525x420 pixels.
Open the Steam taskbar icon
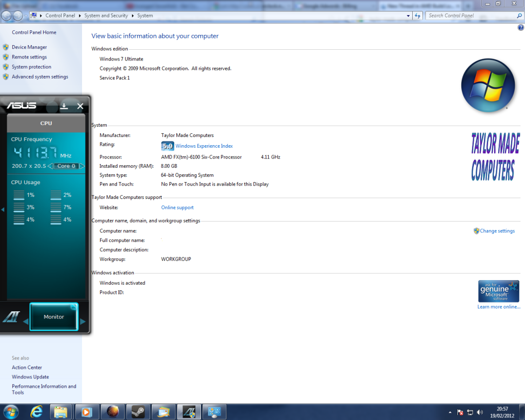[137, 412]
